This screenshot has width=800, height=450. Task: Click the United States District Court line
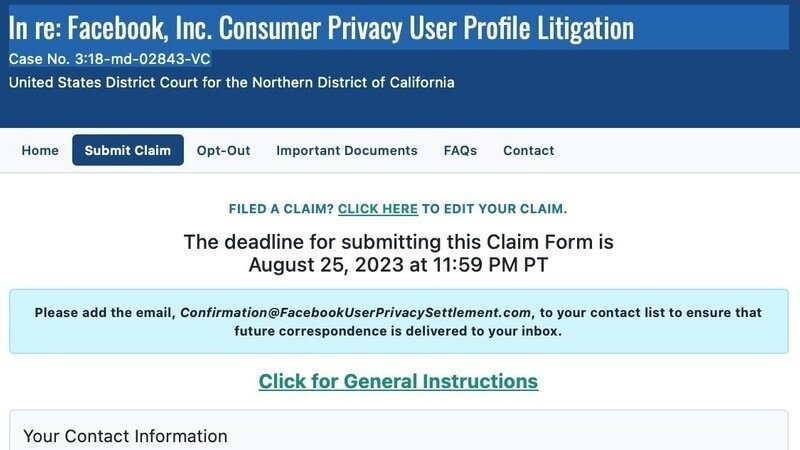[x=231, y=83]
